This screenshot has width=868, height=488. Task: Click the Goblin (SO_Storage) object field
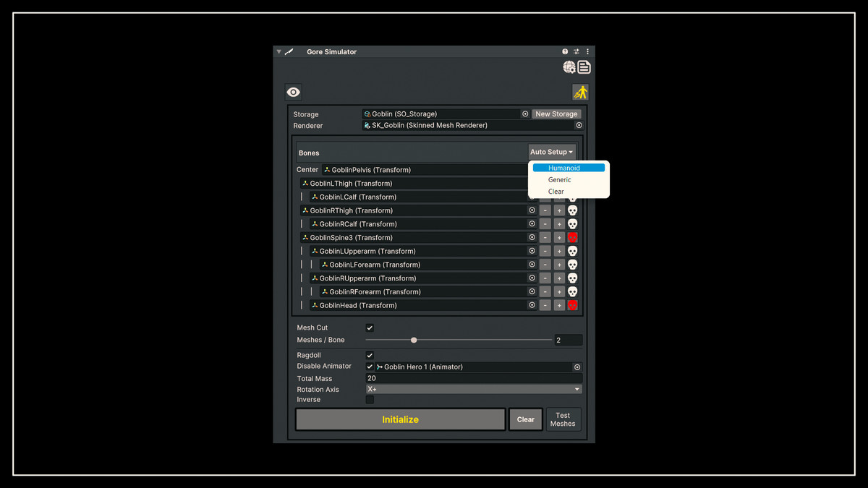coord(446,114)
